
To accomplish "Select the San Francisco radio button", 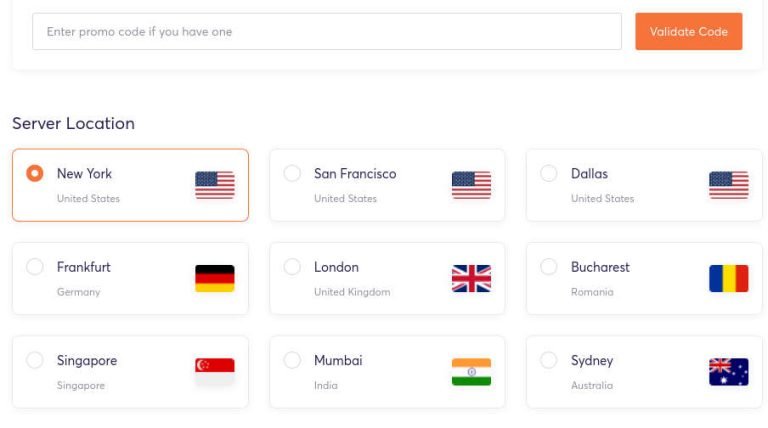I will [292, 173].
